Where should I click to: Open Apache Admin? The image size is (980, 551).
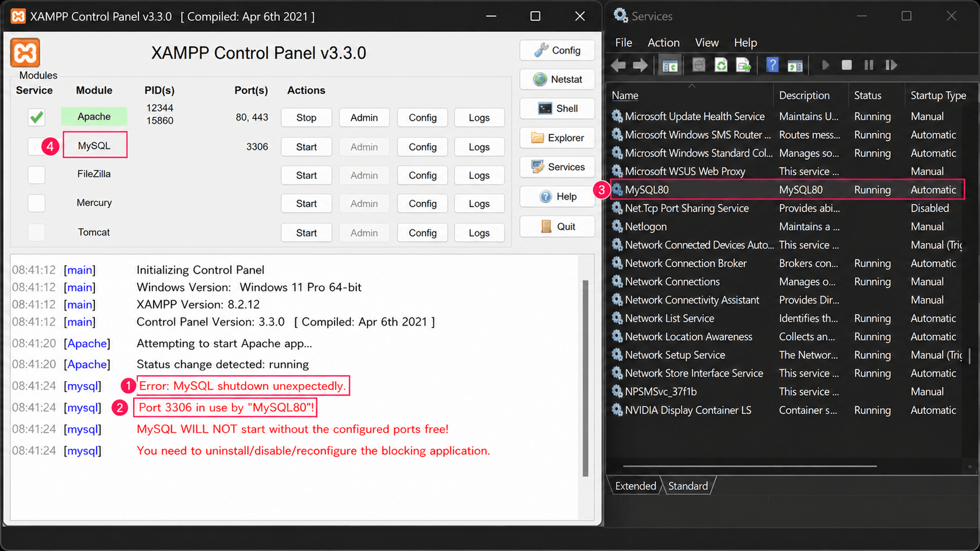click(364, 117)
